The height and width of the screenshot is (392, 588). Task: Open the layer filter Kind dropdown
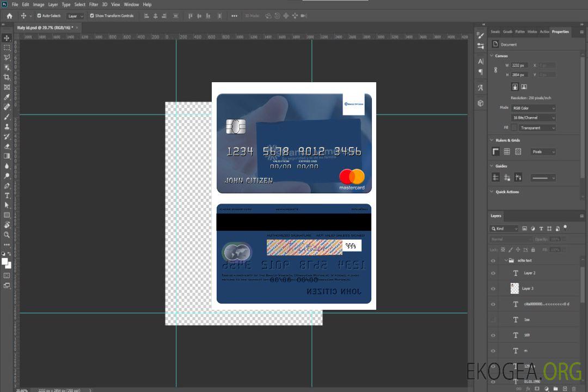(504, 229)
